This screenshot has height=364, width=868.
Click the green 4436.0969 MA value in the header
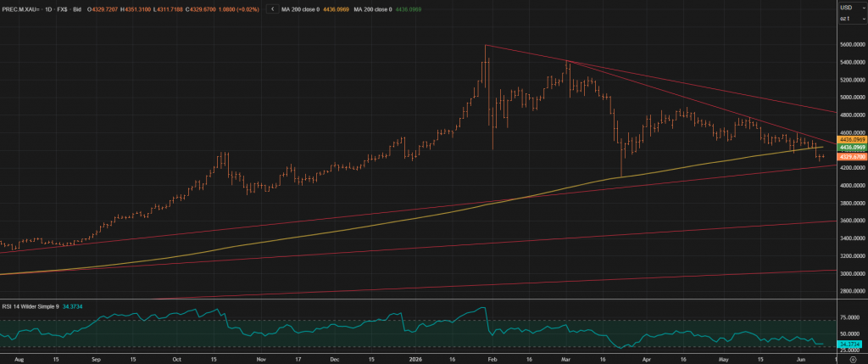pyautogui.click(x=408, y=9)
